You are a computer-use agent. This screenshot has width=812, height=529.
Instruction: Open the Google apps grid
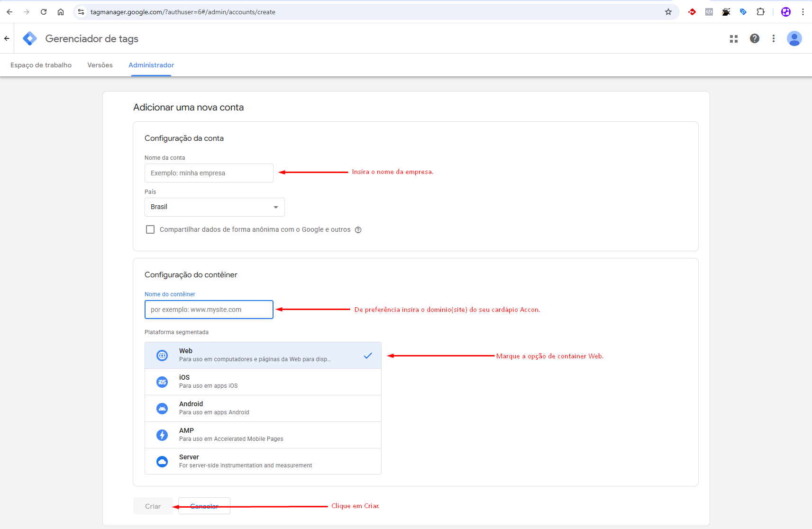tap(734, 39)
